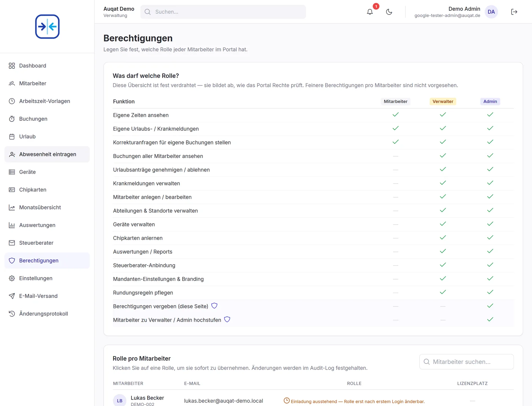Click the Einladung ausstehend notice
Image resolution: width=532 pixels, height=406 pixels.
[354, 401]
